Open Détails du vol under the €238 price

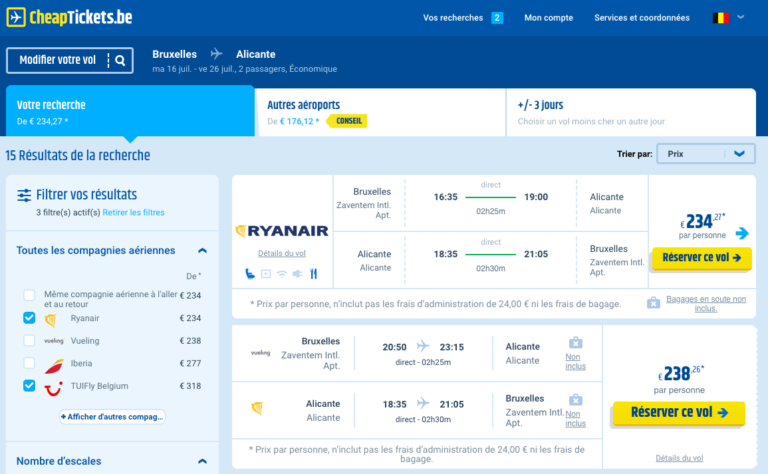(x=679, y=458)
